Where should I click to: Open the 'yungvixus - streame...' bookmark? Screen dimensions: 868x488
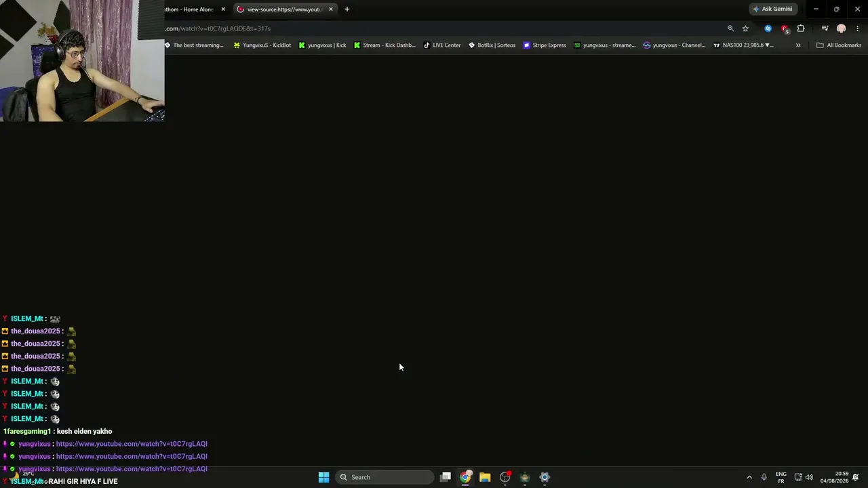tap(605, 45)
